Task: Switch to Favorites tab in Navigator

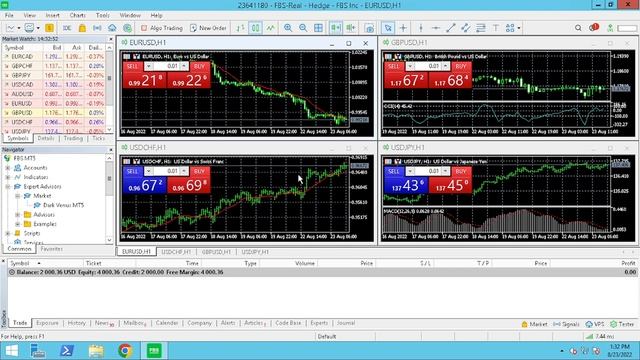Action: pos(52,249)
